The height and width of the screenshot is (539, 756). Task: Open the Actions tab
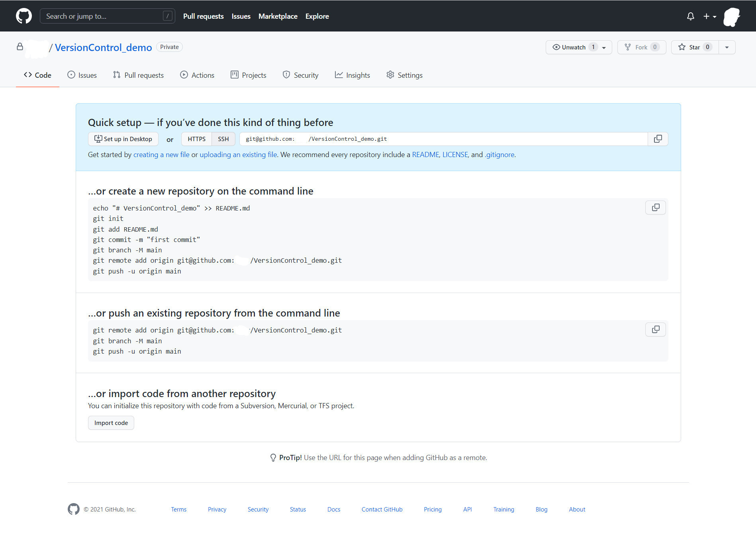(197, 75)
